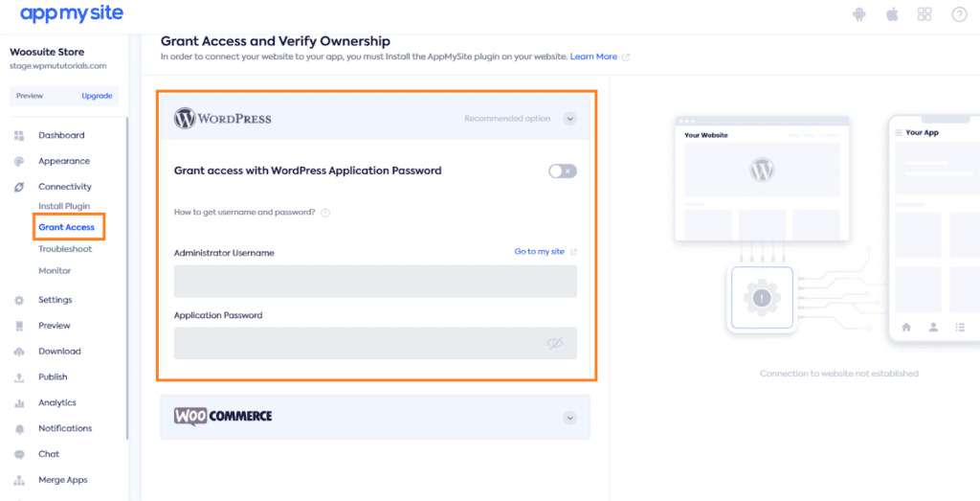Select Connectivity in the sidebar
Image resolution: width=980 pixels, height=501 pixels.
pos(65,187)
